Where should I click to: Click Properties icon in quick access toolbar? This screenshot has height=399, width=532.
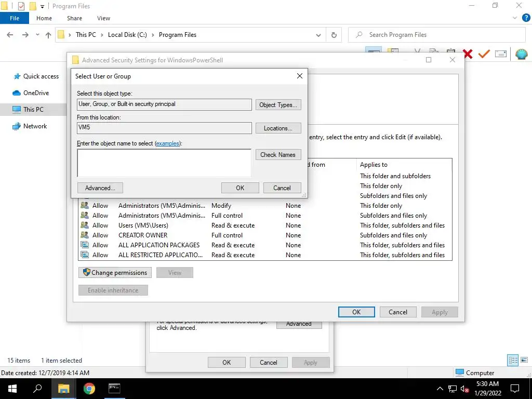pos(21,6)
